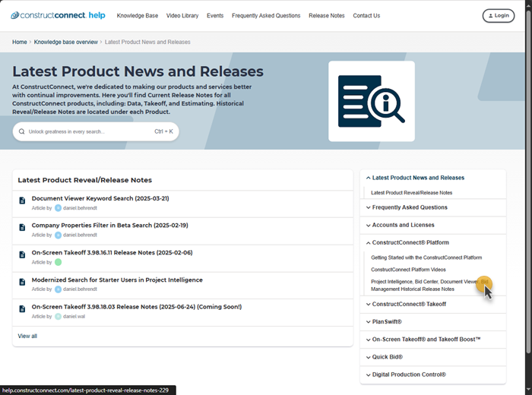Collapse ConstructConnect® Platform sidebar section
The width and height of the screenshot is (532, 395).
[x=368, y=243]
